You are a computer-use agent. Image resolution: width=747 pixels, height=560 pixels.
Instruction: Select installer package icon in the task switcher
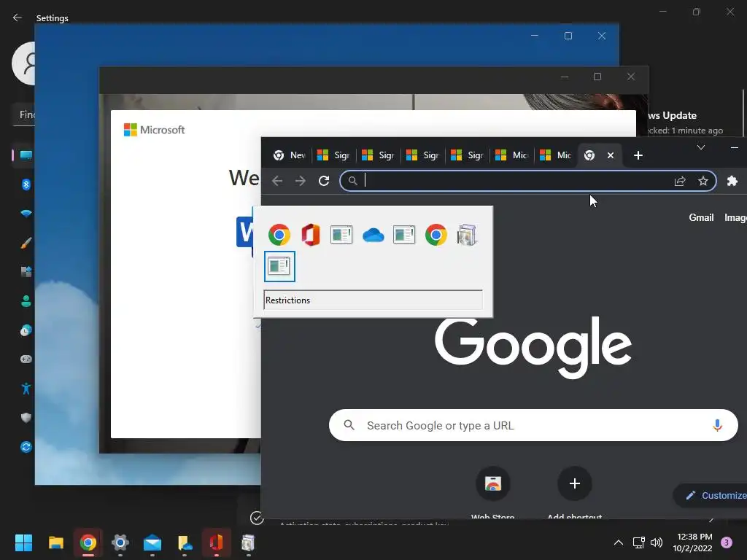click(466, 235)
